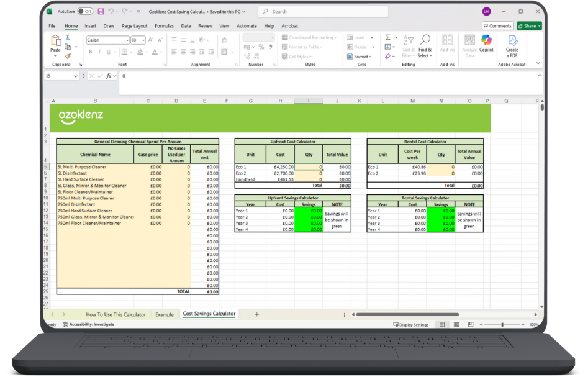Image resolution: width=588 pixels, height=377 pixels.
Task: Click the Cut scissors icon
Action: pyautogui.click(x=68, y=39)
